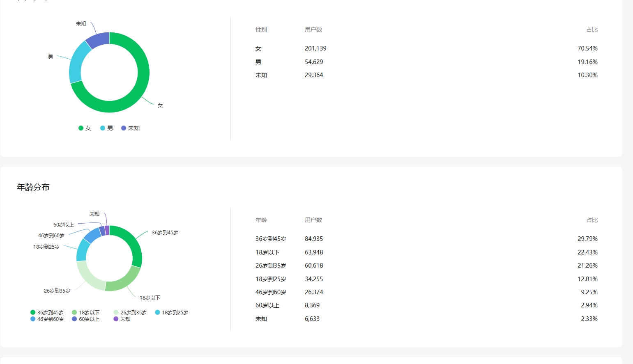
Task: Toggle the 46岁到60岁 legend entry in age chart
Action: point(47,319)
